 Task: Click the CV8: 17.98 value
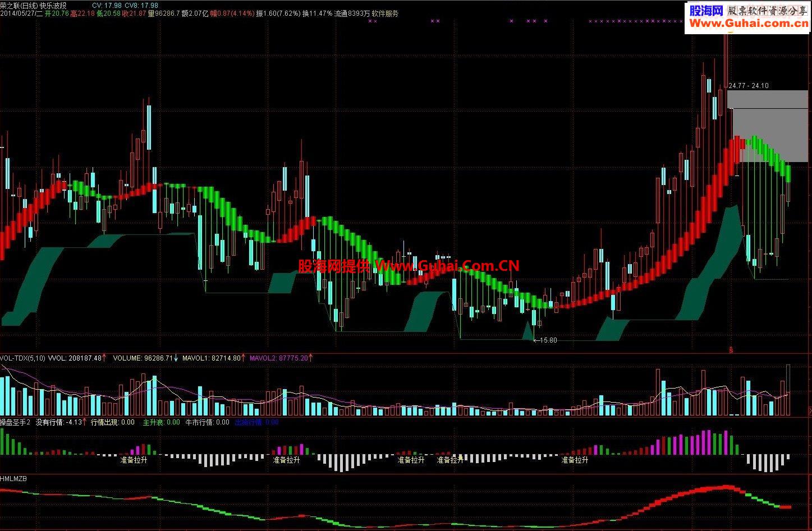[x=141, y=5]
